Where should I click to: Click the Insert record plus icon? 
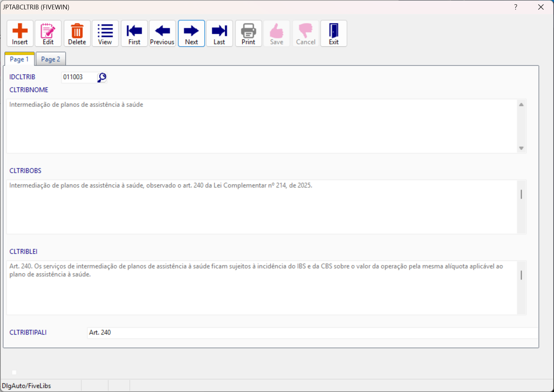[x=20, y=33]
